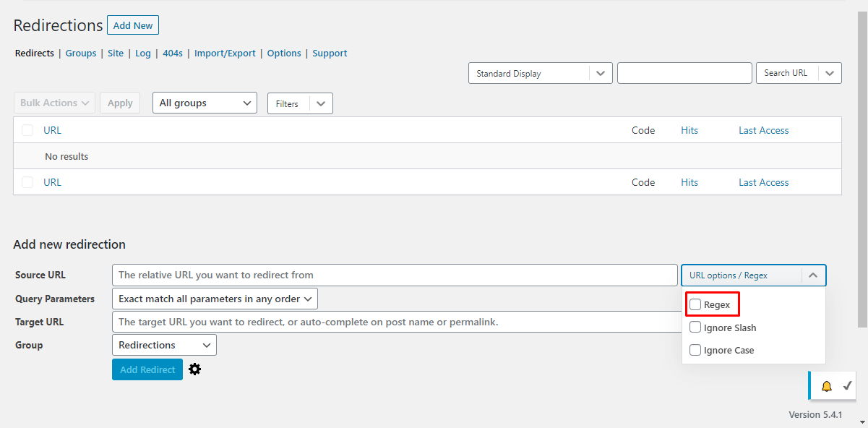Open the Import/Export tab
This screenshot has height=428, width=868.
pos(225,54)
